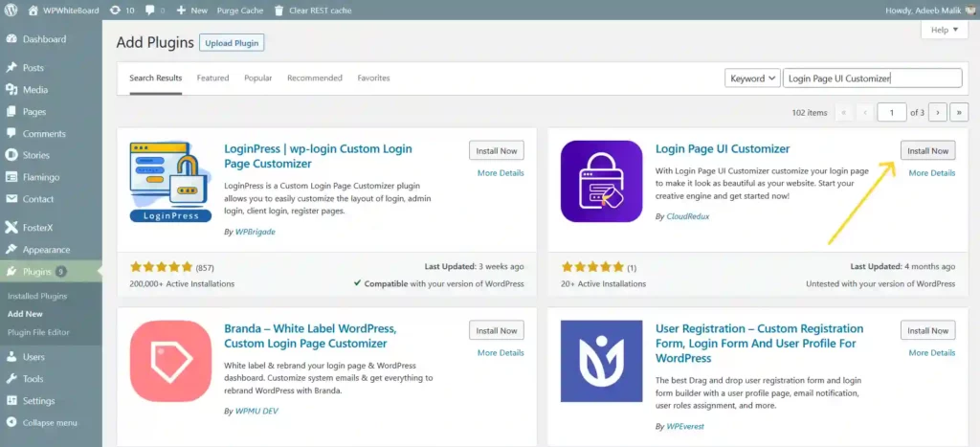Image resolution: width=980 pixels, height=447 pixels.
Task: Click the Branda pink tag thumbnail
Action: coord(170,362)
